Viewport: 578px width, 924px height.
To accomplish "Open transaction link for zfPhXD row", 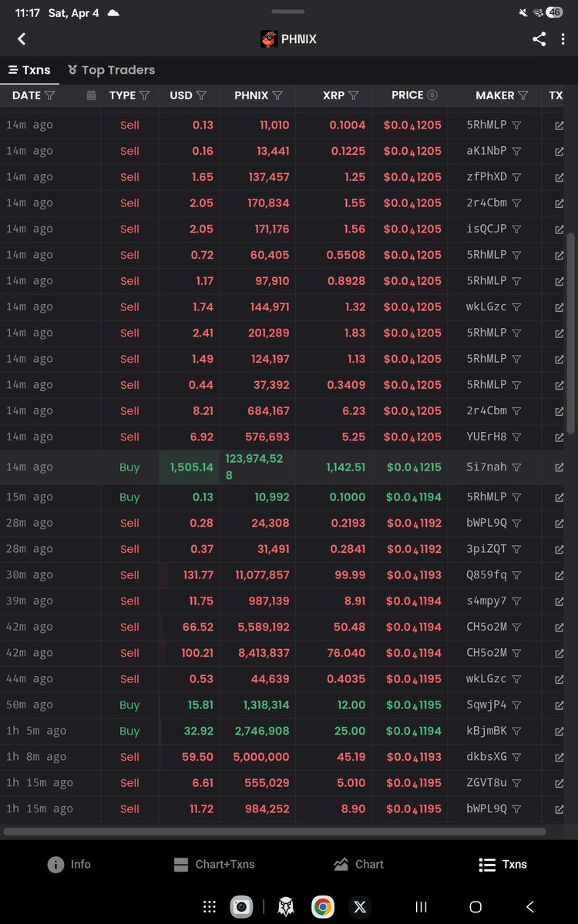I will (x=559, y=177).
